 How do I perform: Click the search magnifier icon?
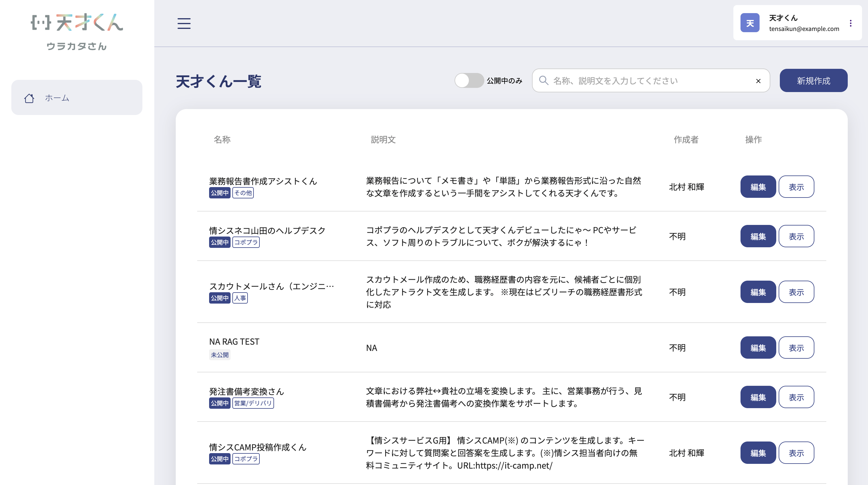tap(543, 80)
